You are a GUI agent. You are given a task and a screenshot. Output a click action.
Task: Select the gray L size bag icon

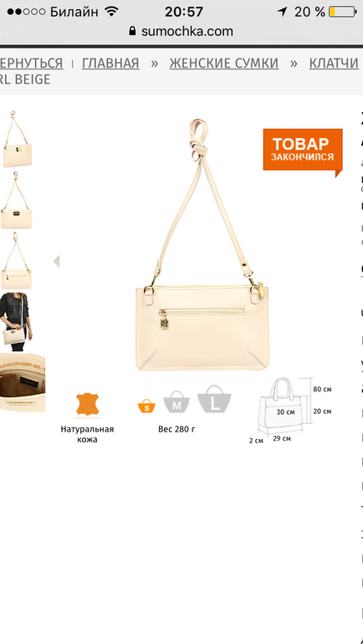tap(214, 399)
